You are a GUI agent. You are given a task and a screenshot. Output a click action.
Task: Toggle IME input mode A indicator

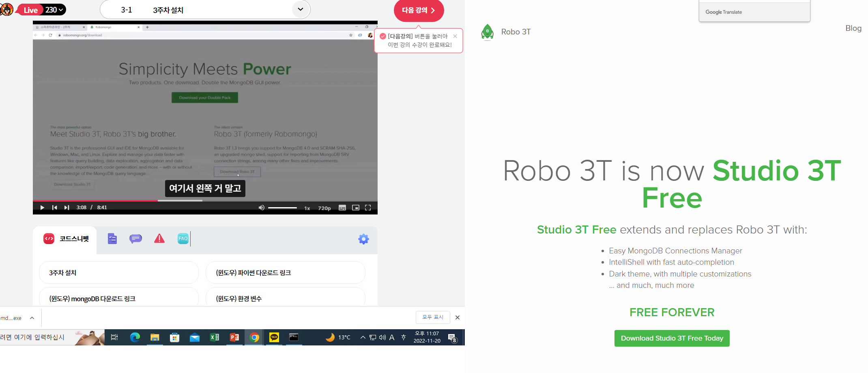pos(392,337)
